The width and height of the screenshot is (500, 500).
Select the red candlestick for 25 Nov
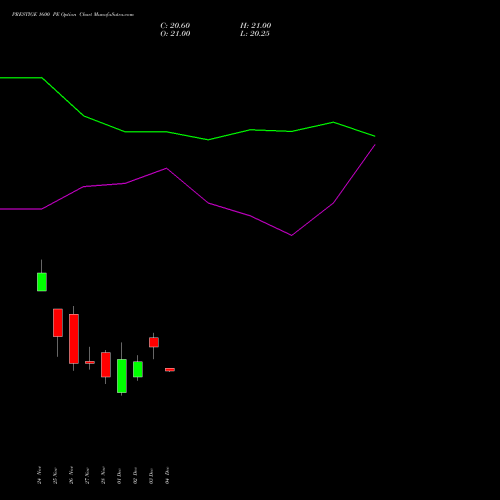[58, 323]
